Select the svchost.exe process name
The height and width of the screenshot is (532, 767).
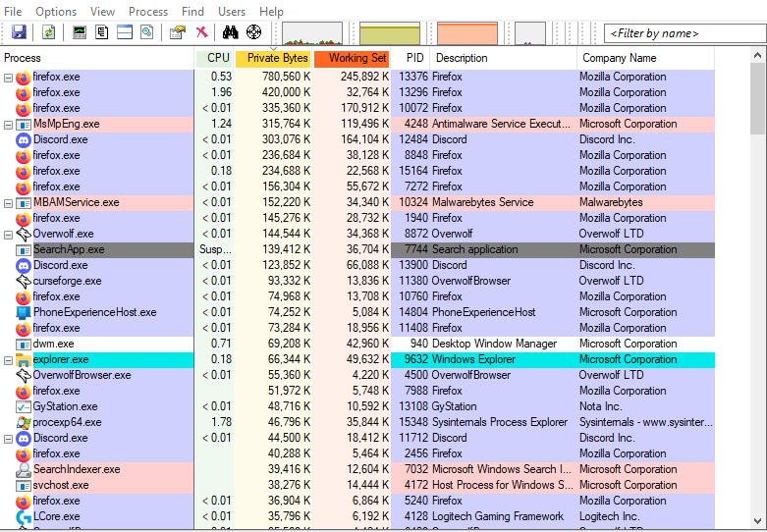tap(61, 486)
